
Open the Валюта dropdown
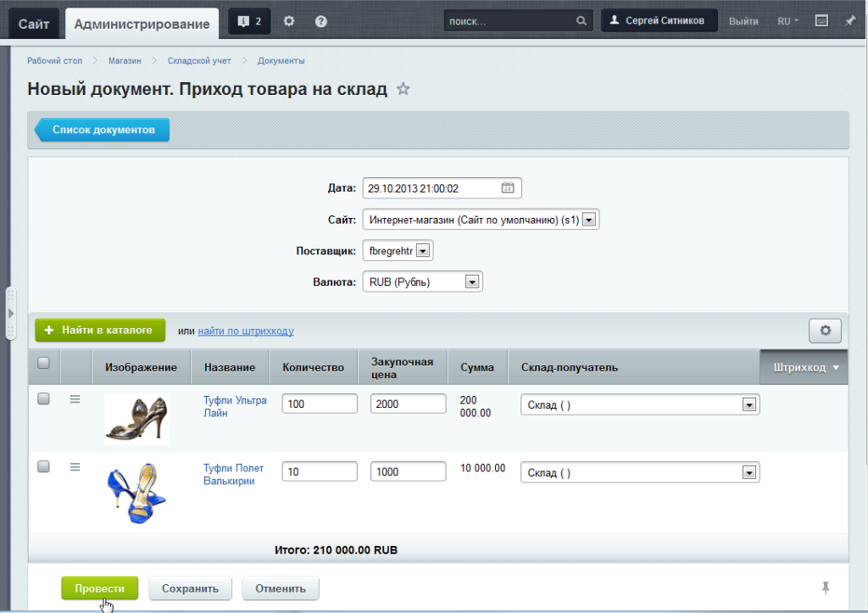coord(422,281)
